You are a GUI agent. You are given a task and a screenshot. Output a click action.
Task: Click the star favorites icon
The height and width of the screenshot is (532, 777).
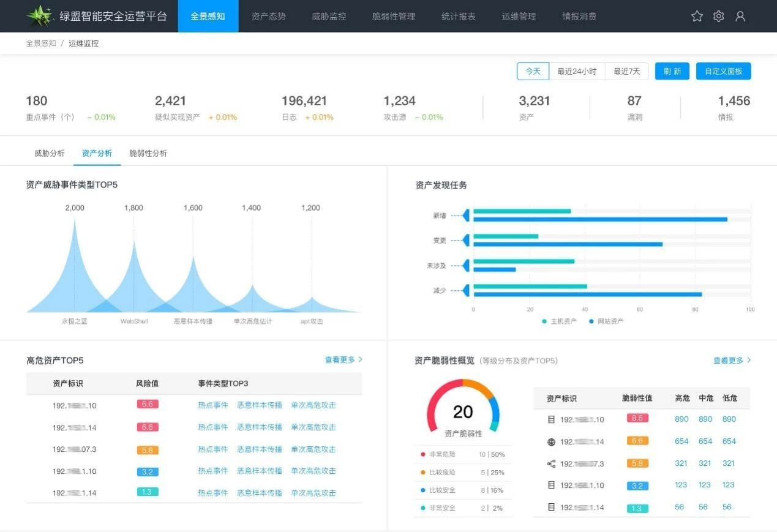coord(697,17)
